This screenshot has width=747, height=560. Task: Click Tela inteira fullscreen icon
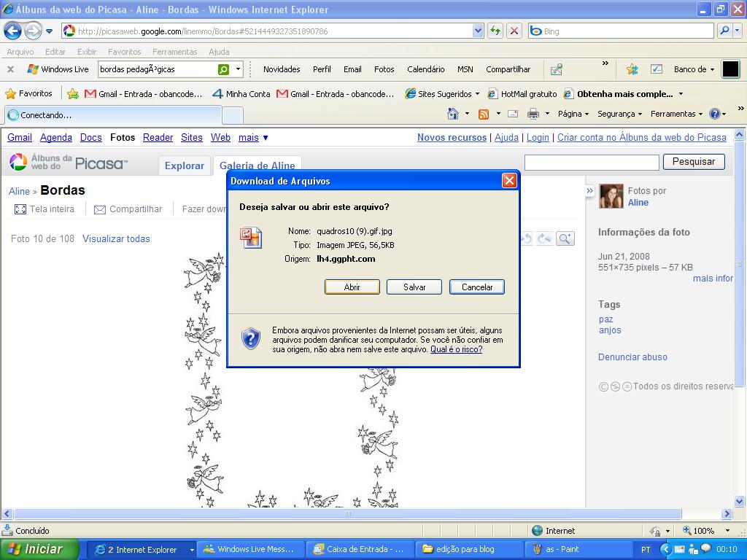[20, 209]
